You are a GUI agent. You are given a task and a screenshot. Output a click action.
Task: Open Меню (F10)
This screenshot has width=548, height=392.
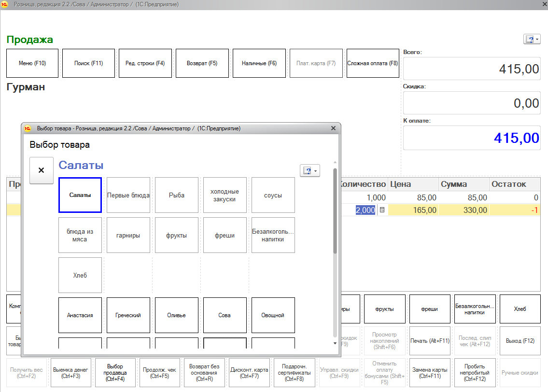coord(32,63)
